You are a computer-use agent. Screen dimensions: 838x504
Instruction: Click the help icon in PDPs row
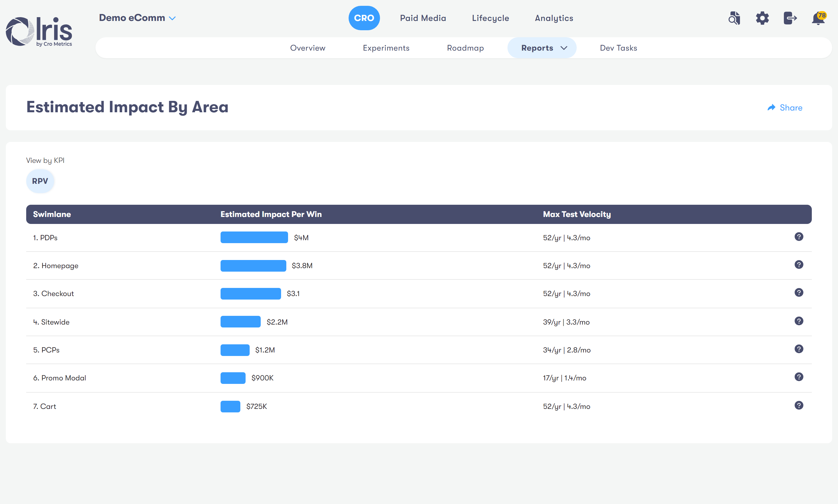click(x=799, y=237)
